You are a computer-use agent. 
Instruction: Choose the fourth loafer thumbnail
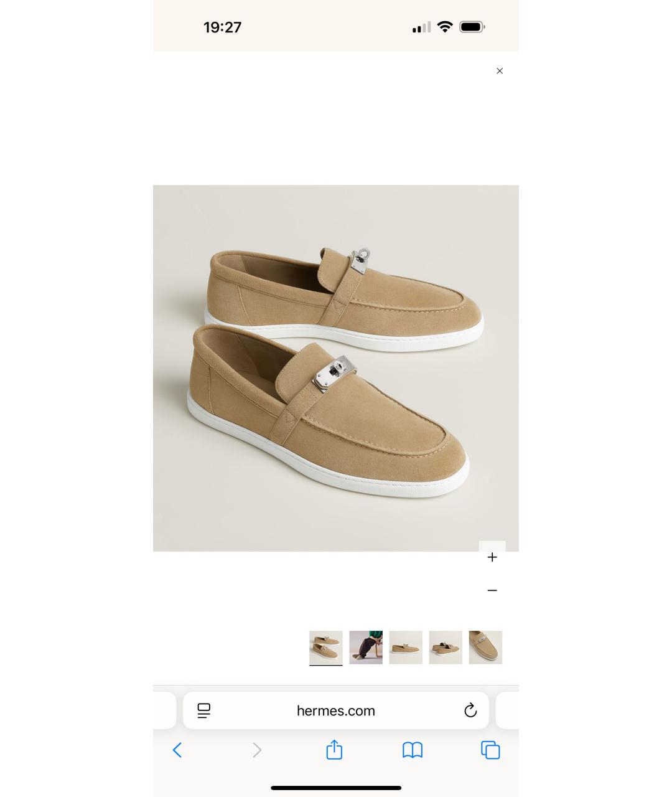click(446, 648)
